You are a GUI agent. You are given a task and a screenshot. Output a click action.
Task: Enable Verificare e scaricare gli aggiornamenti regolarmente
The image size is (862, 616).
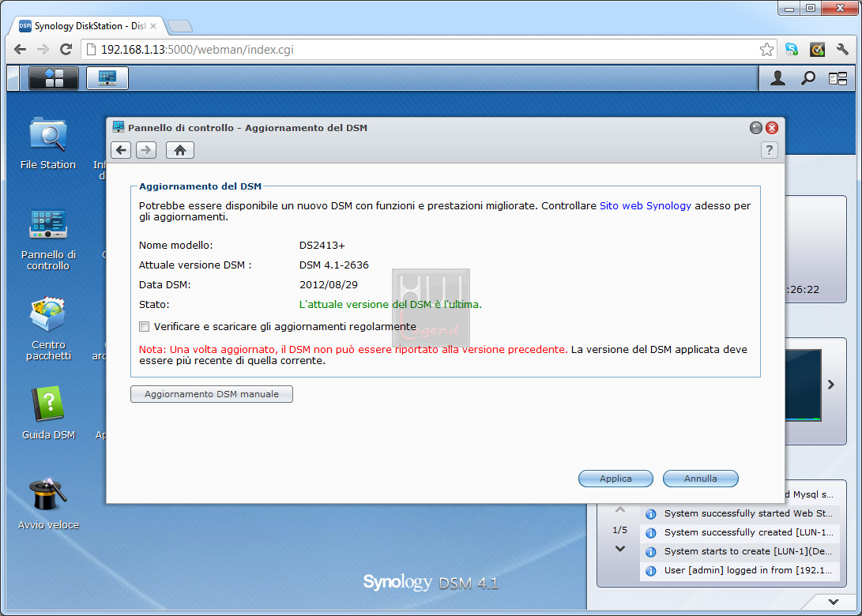point(144,326)
